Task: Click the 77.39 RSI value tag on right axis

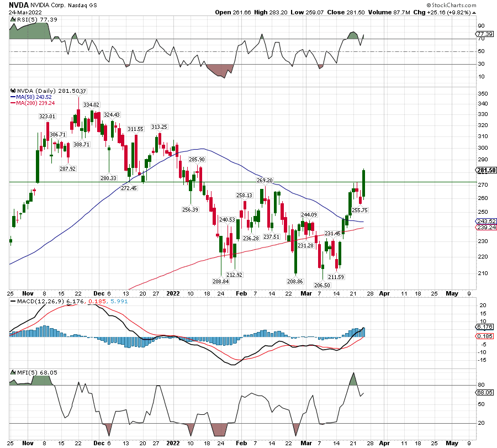Action: (x=485, y=34)
